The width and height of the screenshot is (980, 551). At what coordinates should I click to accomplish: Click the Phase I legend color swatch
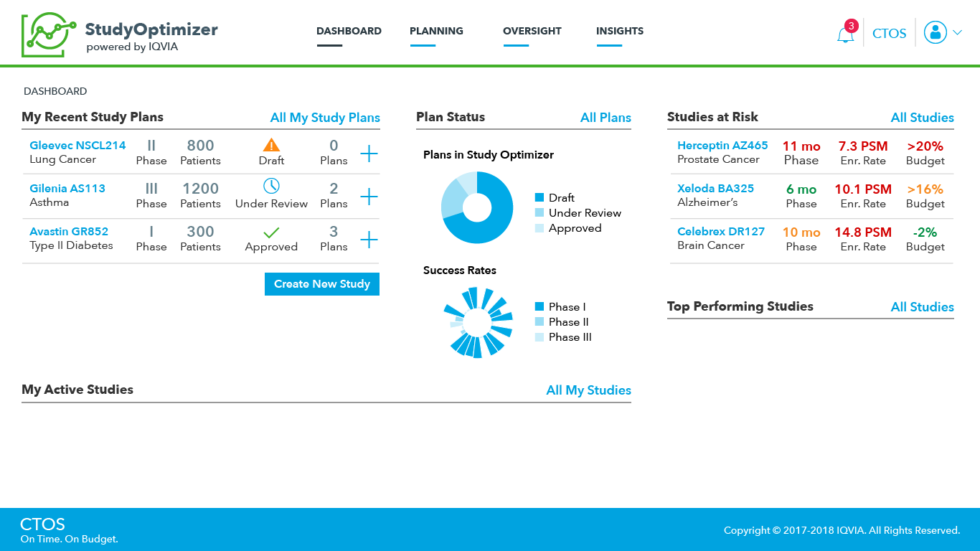click(540, 306)
